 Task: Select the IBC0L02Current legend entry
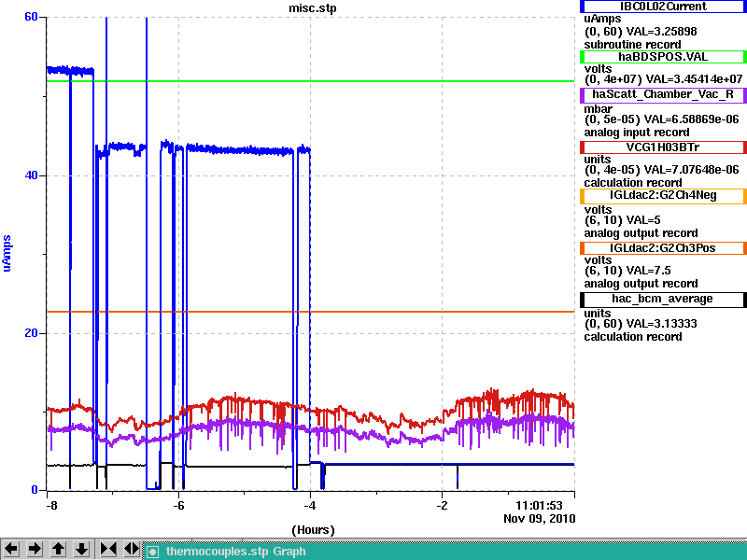663,7
